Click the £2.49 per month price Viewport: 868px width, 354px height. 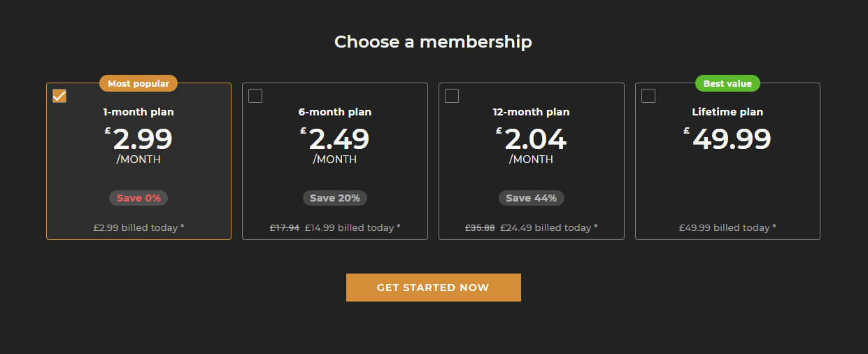(338, 139)
